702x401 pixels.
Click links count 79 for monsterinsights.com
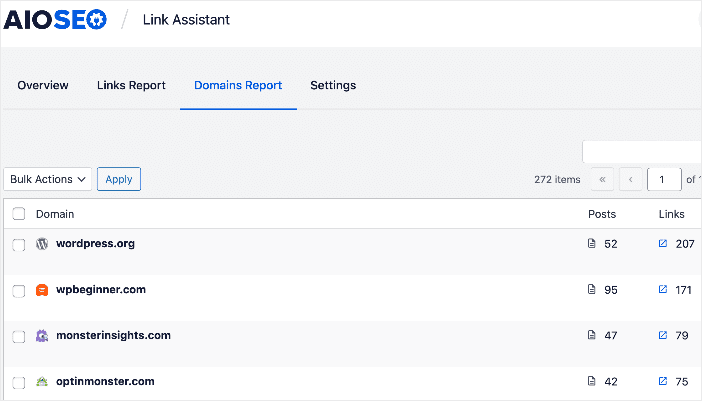point(682,336)
